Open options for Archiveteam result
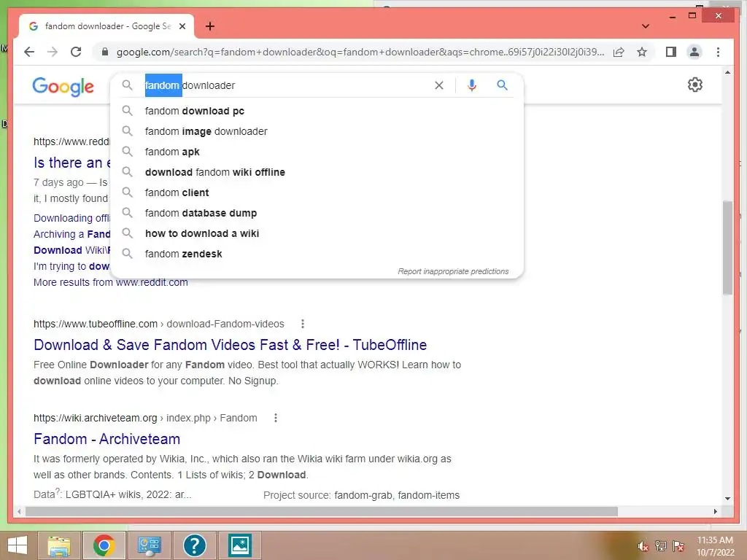The height and width of the screenshot is (560, 747). [275, 418]
